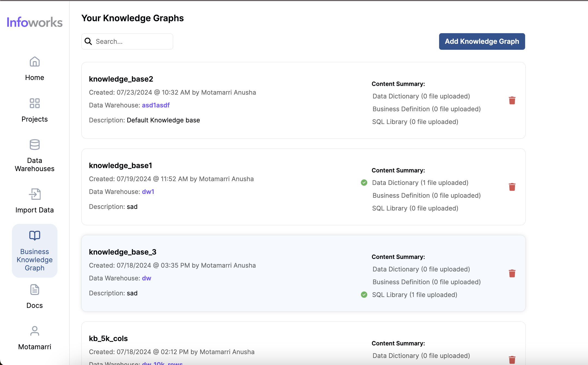Click the magnifier icon in search box

click(88, 41)
